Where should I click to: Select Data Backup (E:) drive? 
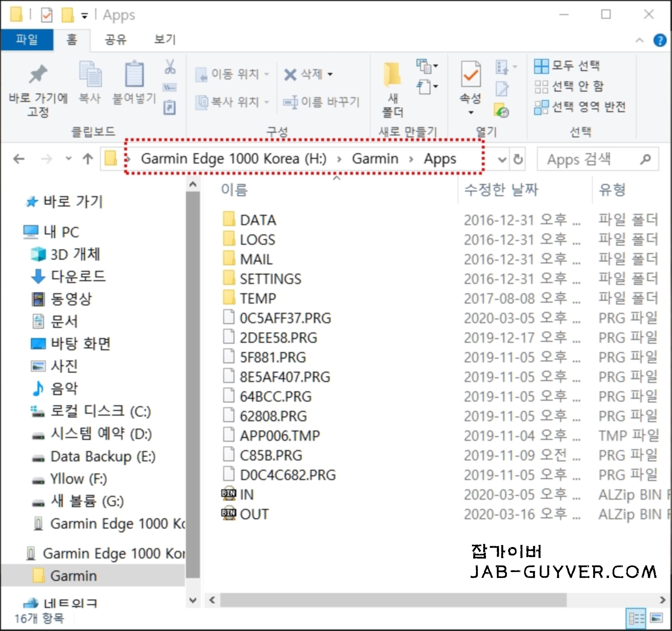point(93,456)
